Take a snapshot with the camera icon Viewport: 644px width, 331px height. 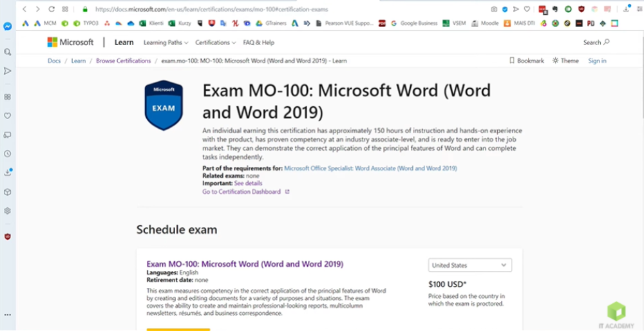[x=494, y=9]
